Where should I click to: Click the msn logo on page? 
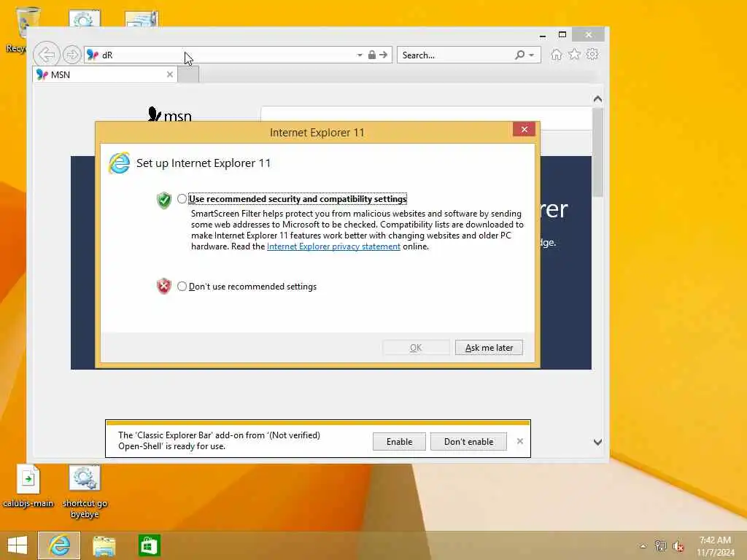169,114
